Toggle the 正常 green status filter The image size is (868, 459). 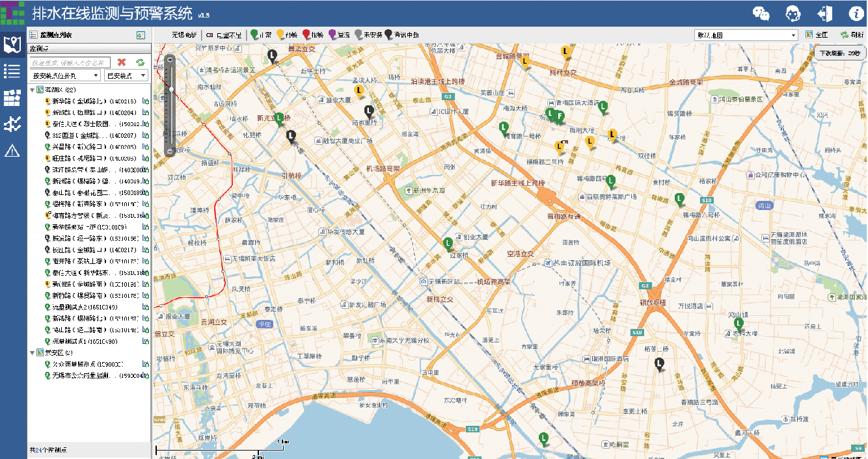(x=262, y=35)
